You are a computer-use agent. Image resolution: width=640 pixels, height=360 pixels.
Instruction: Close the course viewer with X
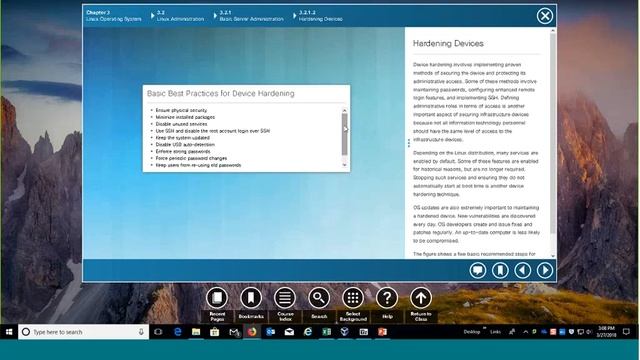545,16
